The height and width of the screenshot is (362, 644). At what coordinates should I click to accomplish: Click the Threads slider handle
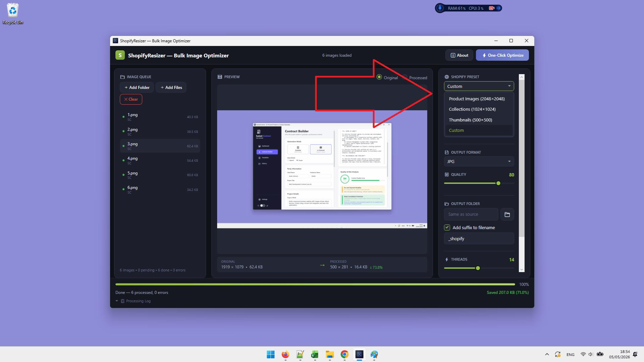click(478, 268)
